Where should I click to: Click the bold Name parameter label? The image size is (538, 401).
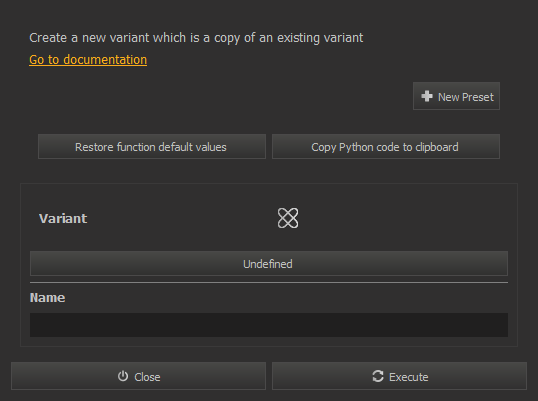(47, 297)
